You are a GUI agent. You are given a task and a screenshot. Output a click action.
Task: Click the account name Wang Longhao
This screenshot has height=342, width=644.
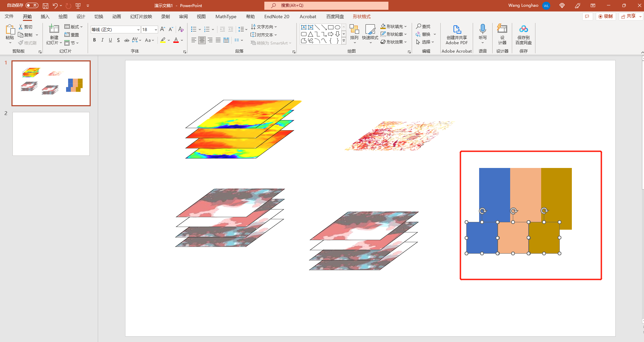click(x=523, y=5)
